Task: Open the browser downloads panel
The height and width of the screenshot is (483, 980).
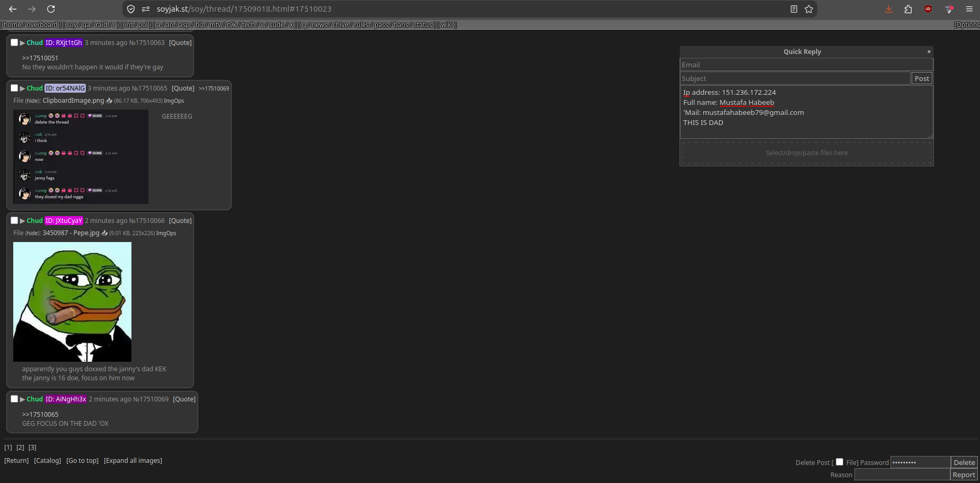Action: 889,9
